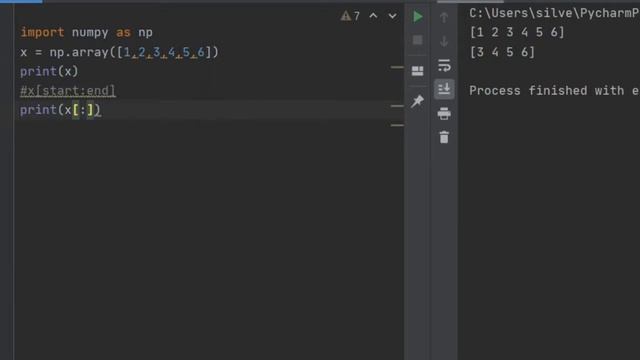640x360 pixels.
Task: Pin the run tab
Action: click(x=418, y=101)
